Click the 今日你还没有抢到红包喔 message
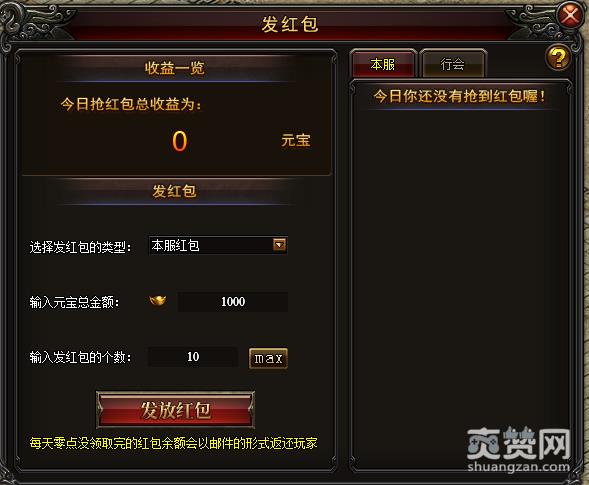The image size is (589, 485). pos(459,96)
